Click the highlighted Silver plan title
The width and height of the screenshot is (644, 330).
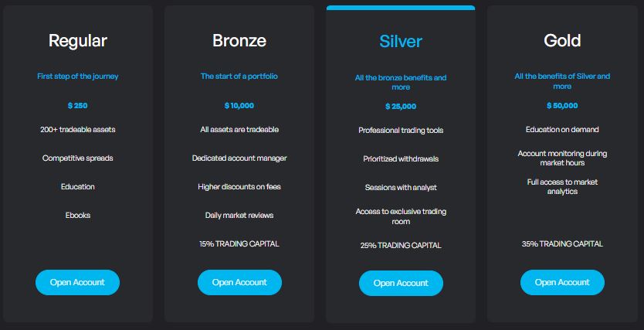point(401,42)
